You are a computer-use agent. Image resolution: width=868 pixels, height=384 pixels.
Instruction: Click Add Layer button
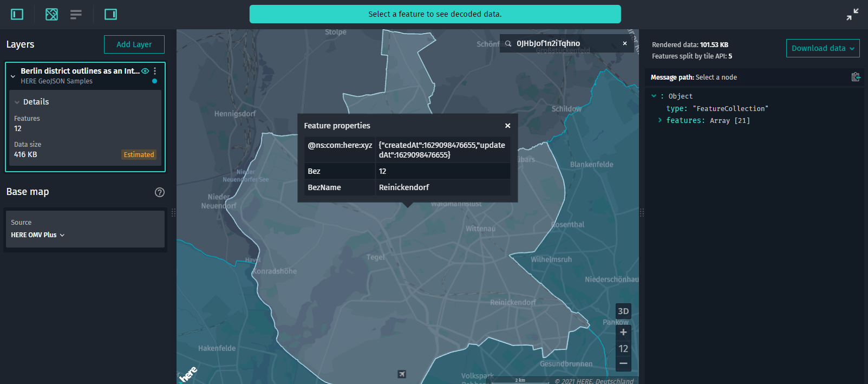[x=134, y=44]
